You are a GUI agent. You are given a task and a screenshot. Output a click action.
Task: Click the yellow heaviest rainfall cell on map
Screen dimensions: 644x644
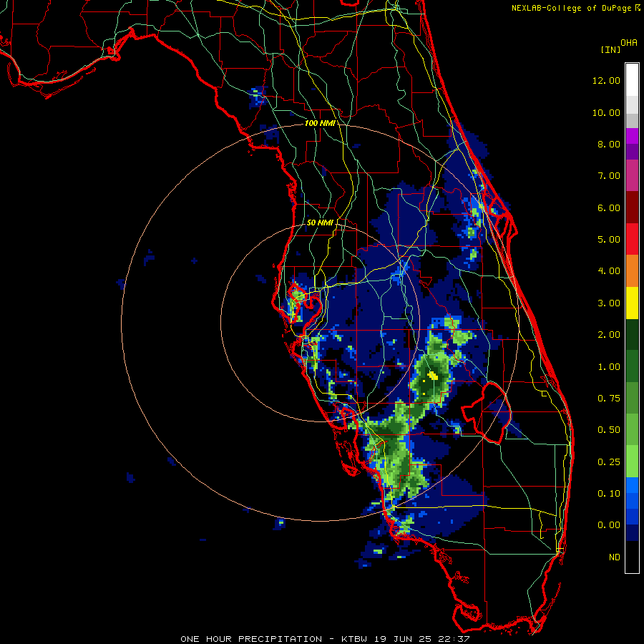[433, 375]
